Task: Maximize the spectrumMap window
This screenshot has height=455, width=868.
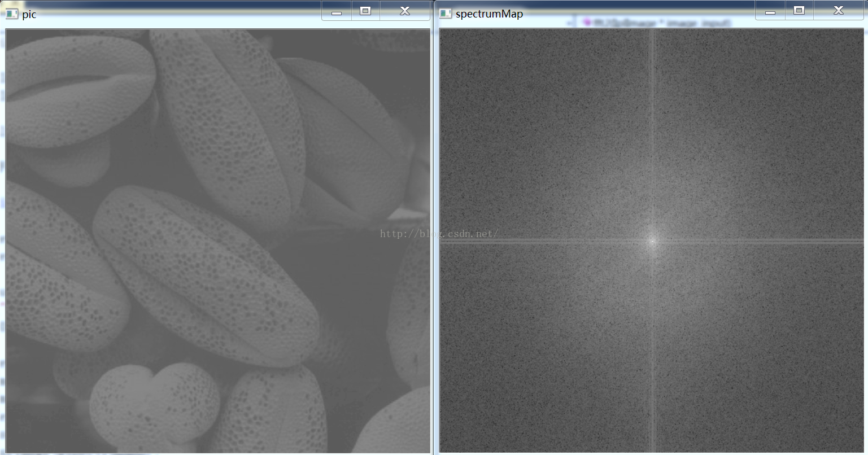Action: point(799,11)
